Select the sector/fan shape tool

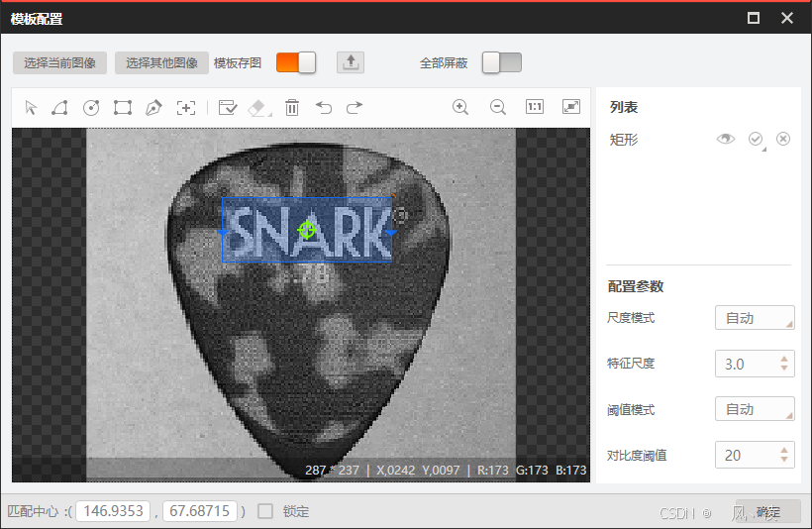[x=60, y=108]
